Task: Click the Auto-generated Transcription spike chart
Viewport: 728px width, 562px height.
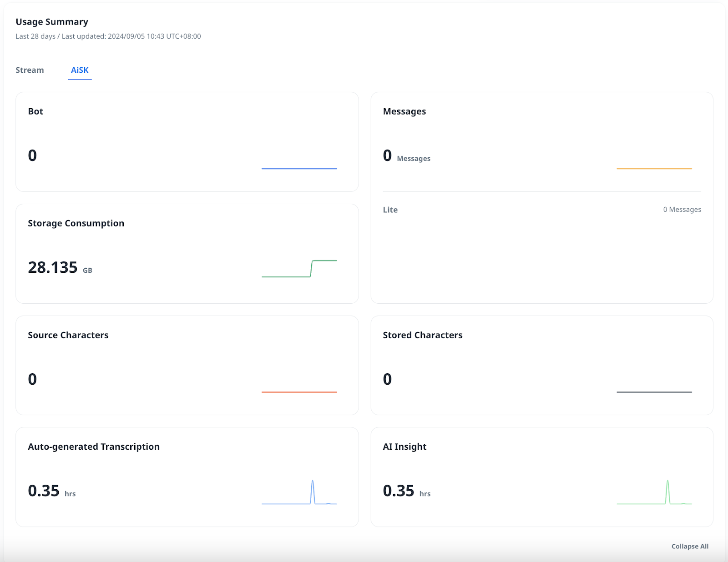Action: click(299, 493)
